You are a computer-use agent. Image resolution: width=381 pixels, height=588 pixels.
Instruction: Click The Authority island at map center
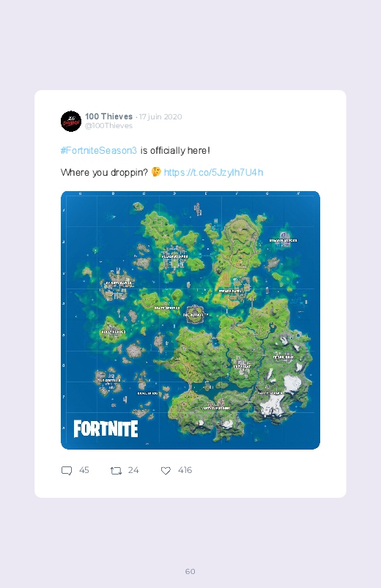click(x=195, y=314)
